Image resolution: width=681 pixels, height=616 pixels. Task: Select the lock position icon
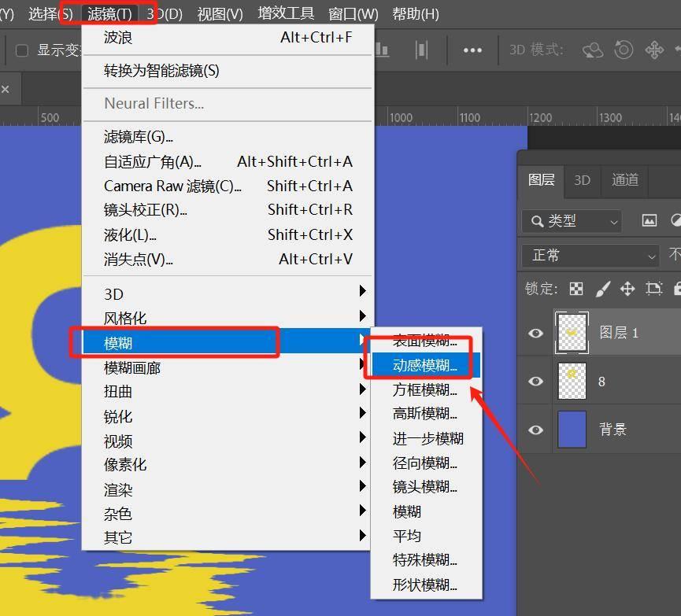pos(629,288)
